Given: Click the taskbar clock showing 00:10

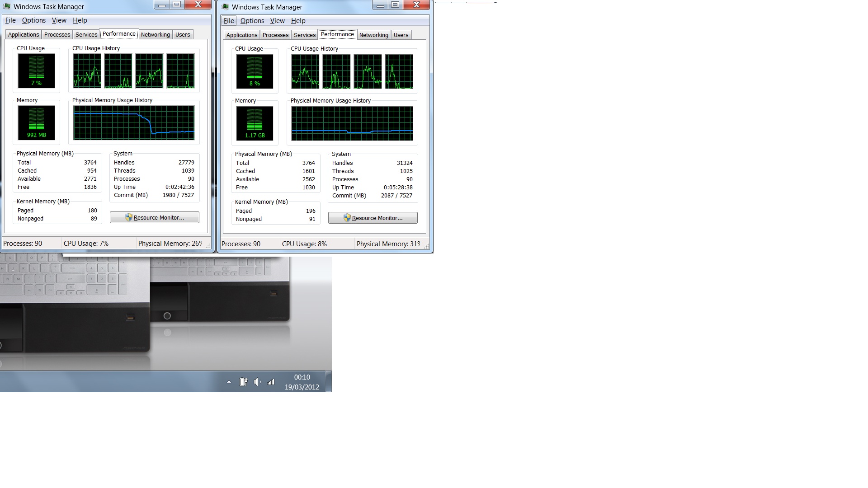Looking at the screenshot, I should click(x=302, y=382).
